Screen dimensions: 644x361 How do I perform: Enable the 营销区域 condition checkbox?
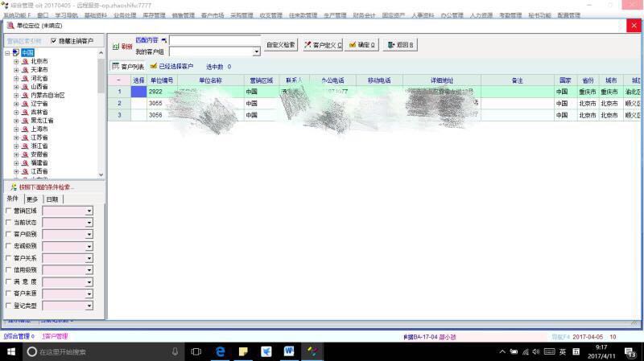(9, 211)
